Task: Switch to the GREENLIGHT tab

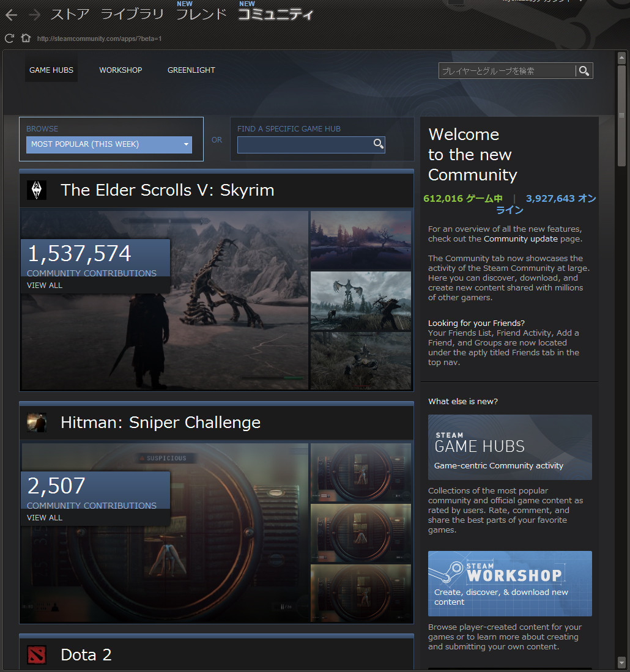Action: point(191,70)
